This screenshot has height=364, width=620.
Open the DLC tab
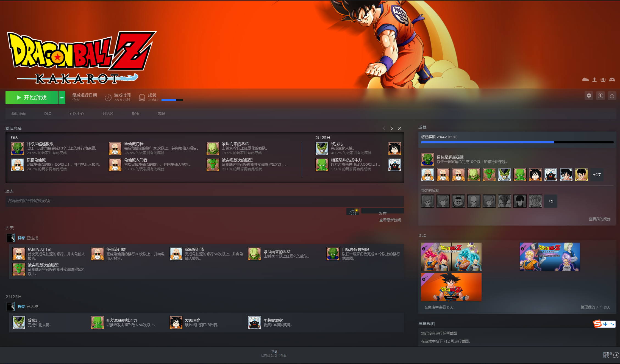[x=48, y=113]
